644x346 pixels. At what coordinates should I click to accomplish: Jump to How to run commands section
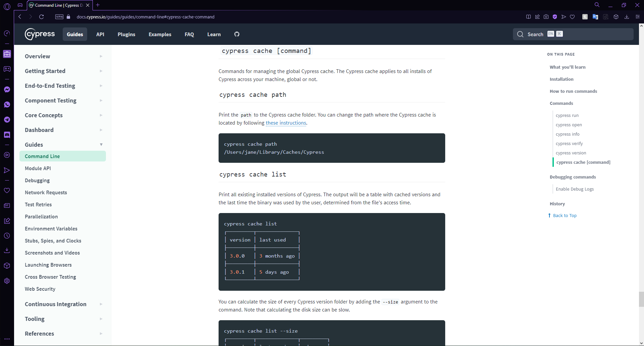click(573, 91)
